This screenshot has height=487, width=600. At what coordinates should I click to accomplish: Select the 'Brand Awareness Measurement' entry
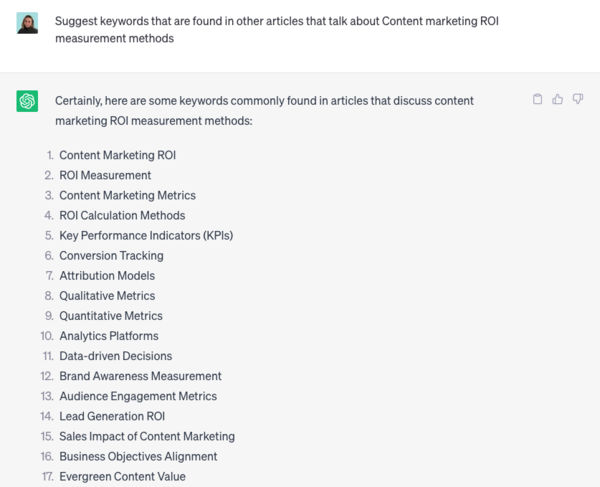140,376
